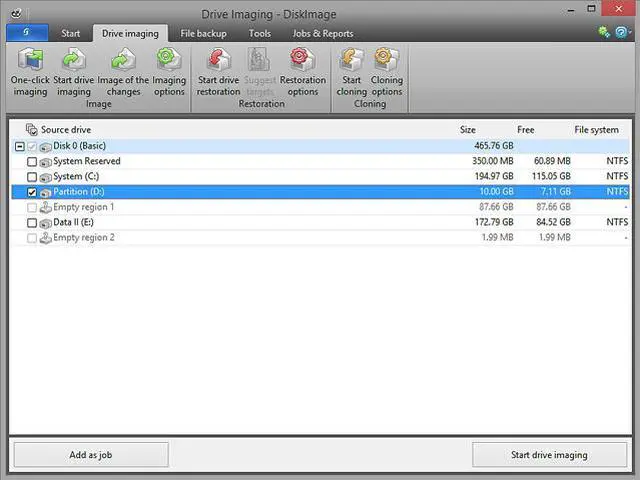This screenshot has height=480, width=640.
Task: Open the help icon in title bar
Action: coord(621,32)
